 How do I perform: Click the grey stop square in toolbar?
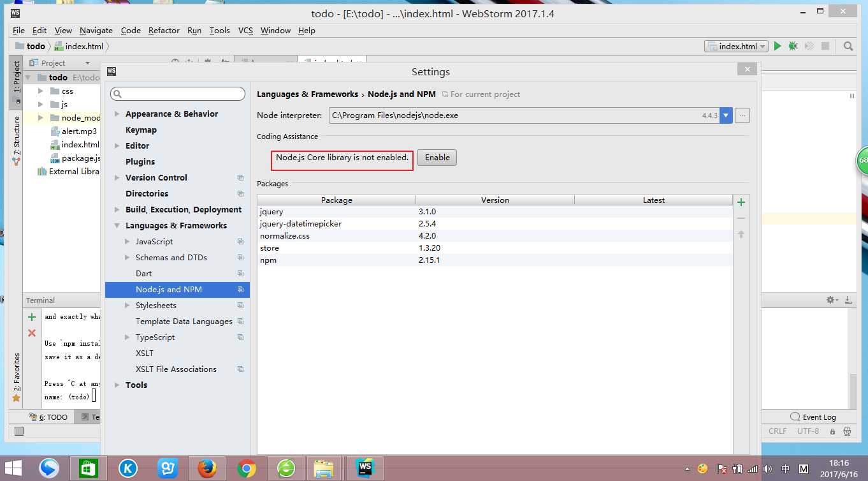pyautogui.click(x=825, y=46)
